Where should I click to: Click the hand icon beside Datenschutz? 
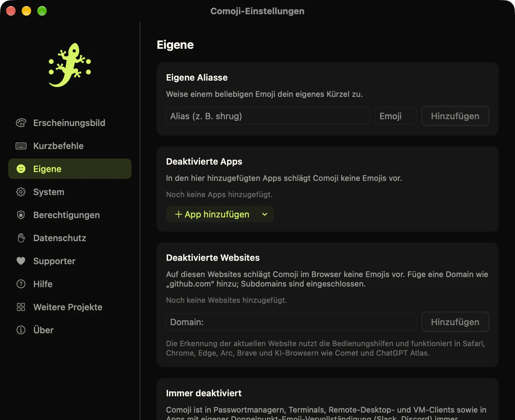21,238
